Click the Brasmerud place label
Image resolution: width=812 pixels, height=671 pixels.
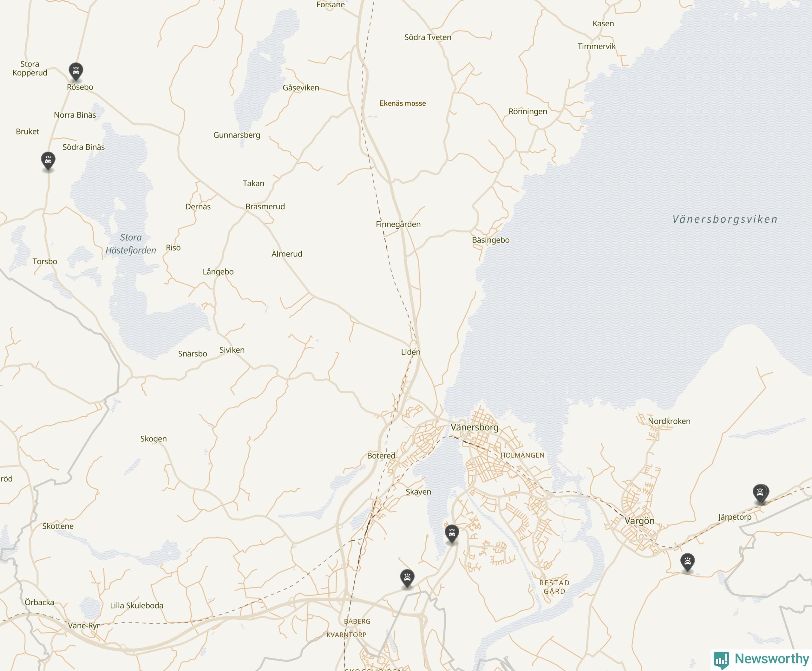[265, 206]
